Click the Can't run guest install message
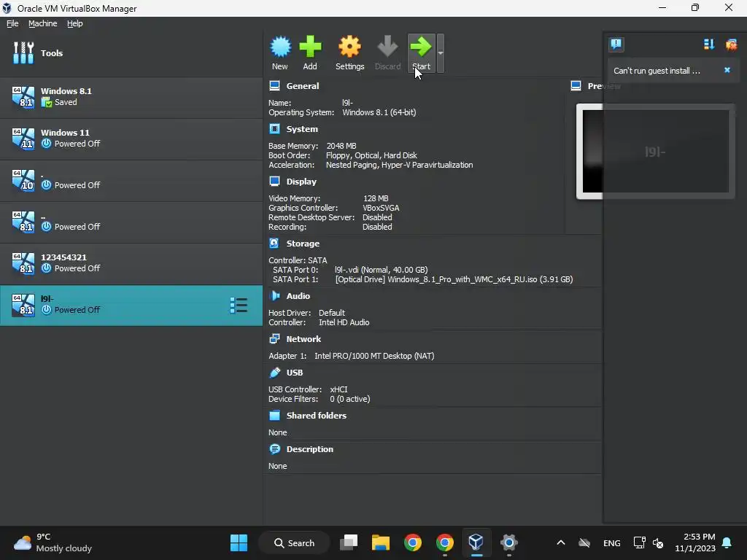Screen dimensions: 747x560 657,71
